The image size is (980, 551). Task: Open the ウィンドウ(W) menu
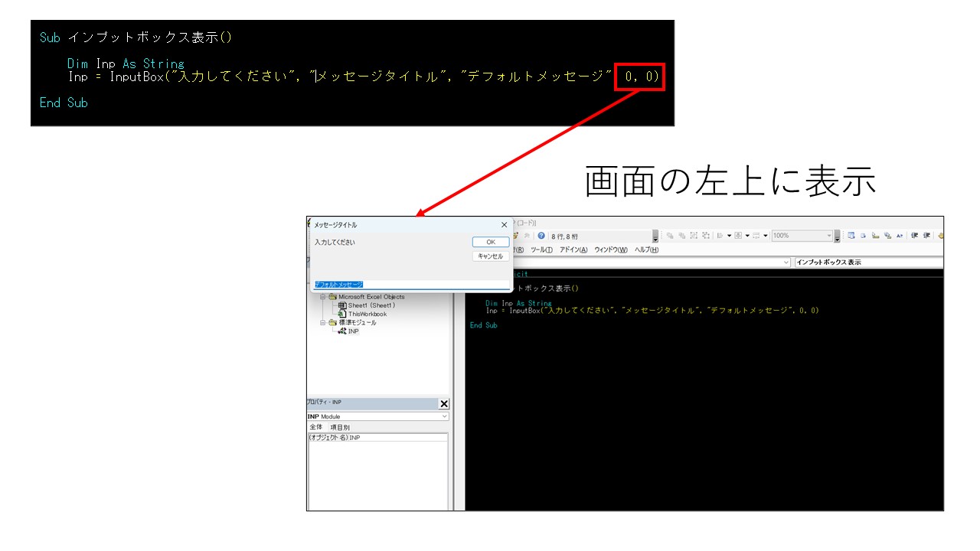pyautogui.click(x=611, y=249)
